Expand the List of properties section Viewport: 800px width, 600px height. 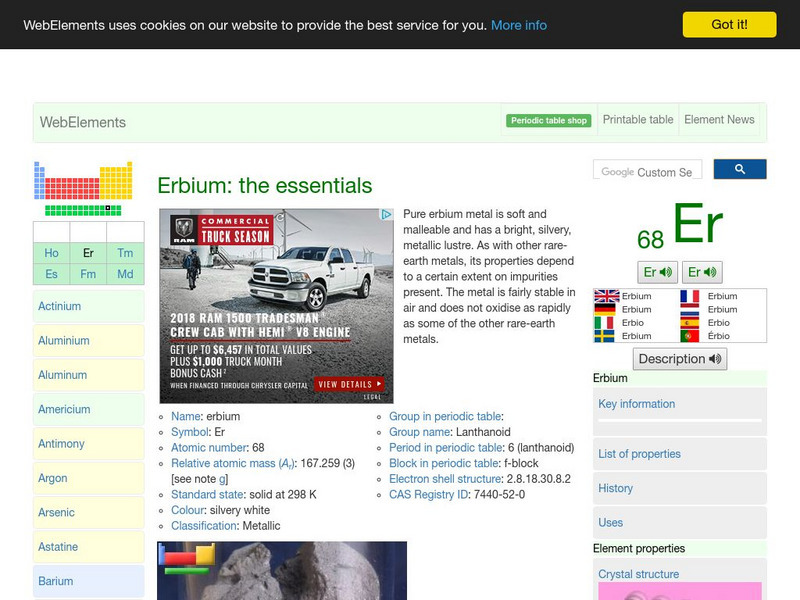pyautogui.click(x=640, y=454)
